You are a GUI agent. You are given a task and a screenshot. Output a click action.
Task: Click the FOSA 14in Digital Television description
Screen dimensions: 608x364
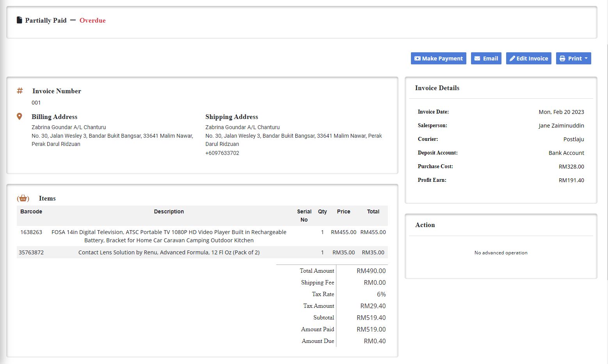(169, 236)
